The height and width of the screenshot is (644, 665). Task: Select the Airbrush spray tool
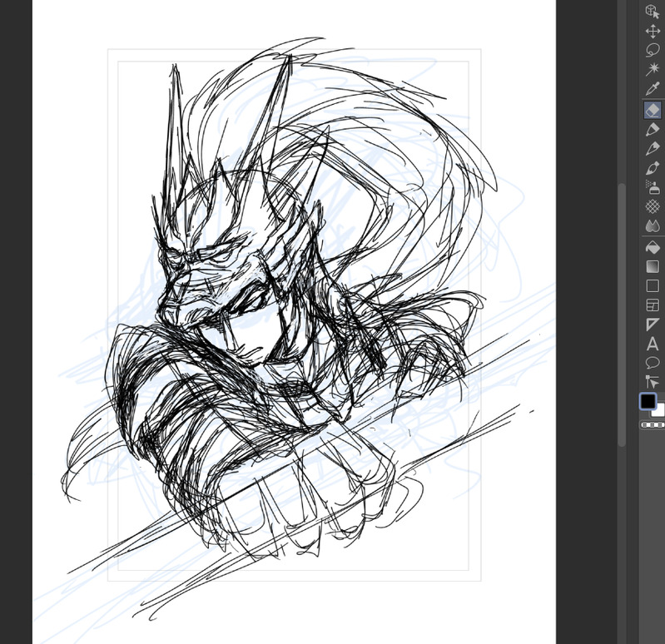tap(653, 187)
